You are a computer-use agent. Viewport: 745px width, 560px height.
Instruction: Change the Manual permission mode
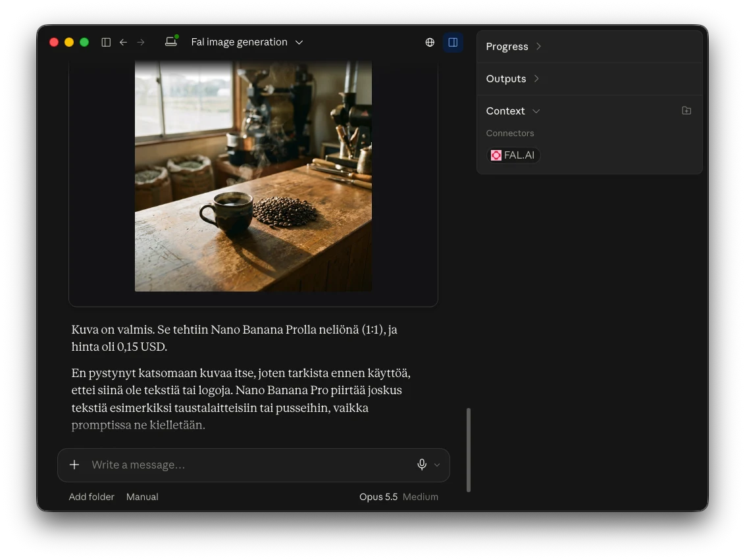(143, 497)
